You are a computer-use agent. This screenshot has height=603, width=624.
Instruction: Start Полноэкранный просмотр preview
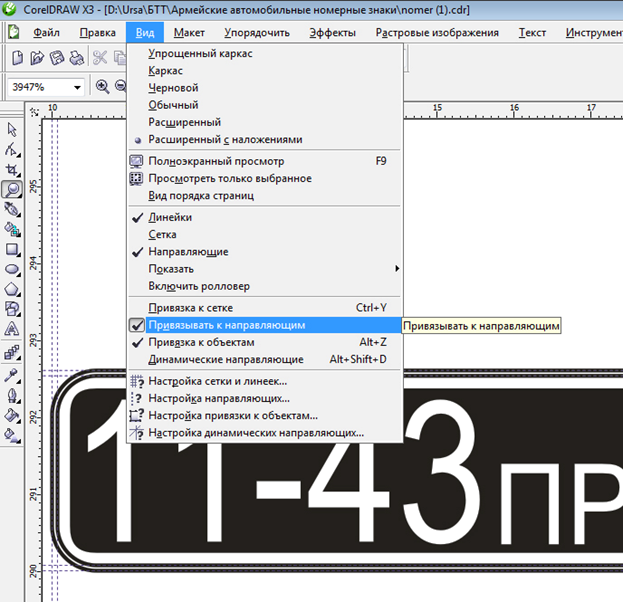pyautogui.click(x=265, y=161)
